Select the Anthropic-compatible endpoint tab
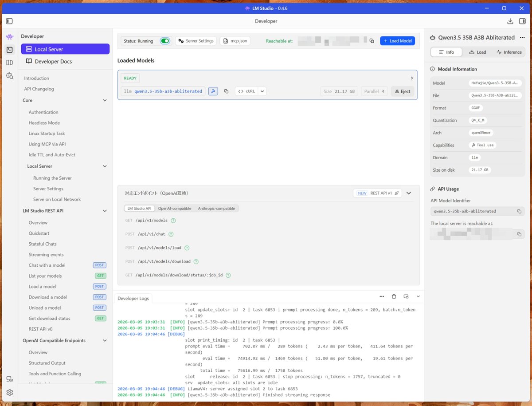Screen dimensions: 532x406 pos(216,208)
